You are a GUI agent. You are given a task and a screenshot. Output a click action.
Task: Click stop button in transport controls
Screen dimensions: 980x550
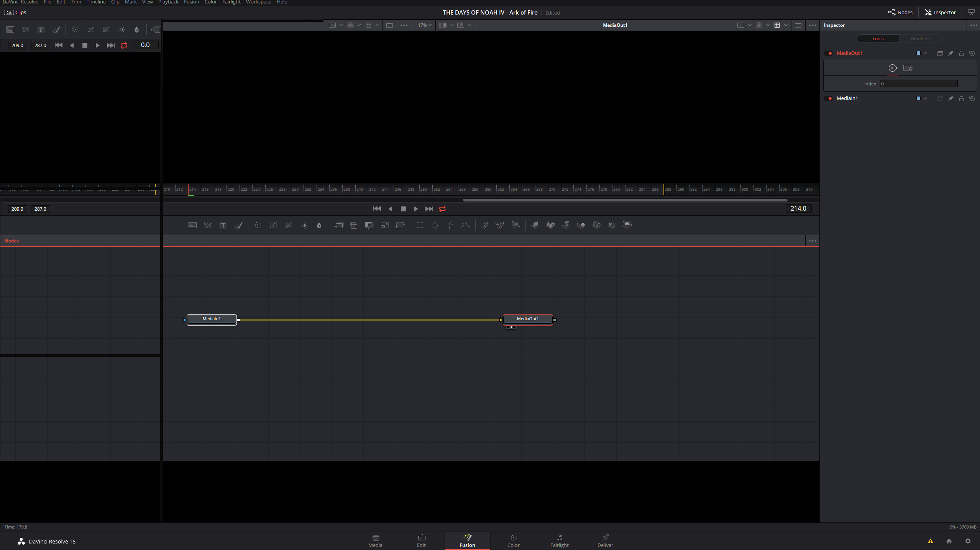click(402, 208)
